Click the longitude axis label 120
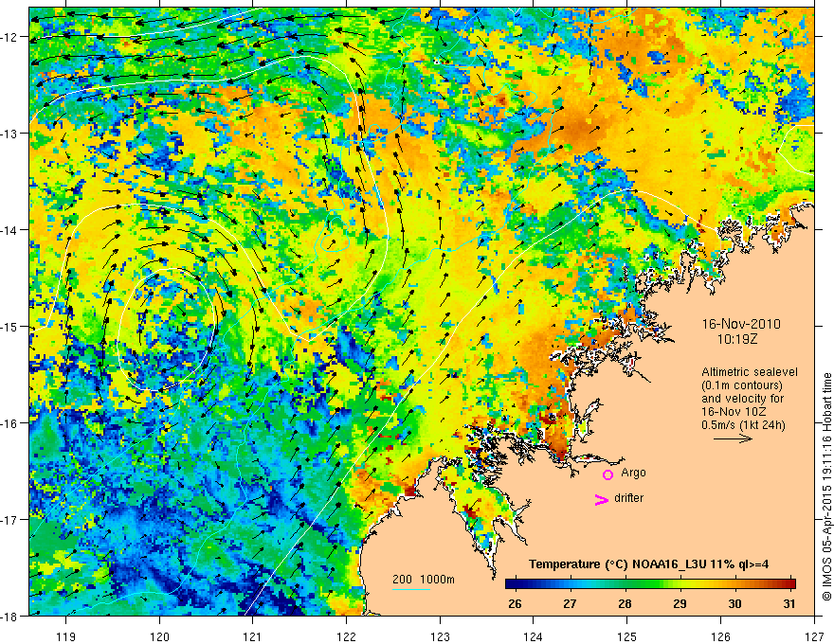Viewport: 834px width, 644px height. click(x=159, y=636)
